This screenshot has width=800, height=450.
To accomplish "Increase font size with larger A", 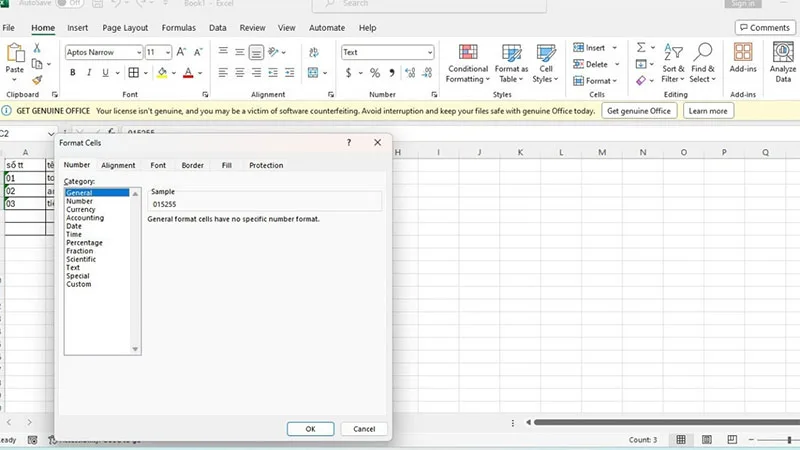I will (181, 52).
